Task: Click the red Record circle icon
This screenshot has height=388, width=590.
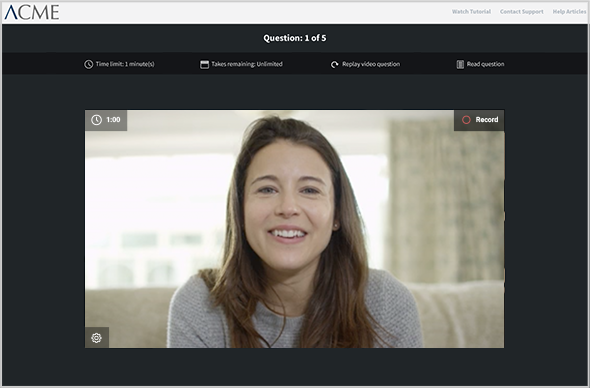Action: pos(466,120)
